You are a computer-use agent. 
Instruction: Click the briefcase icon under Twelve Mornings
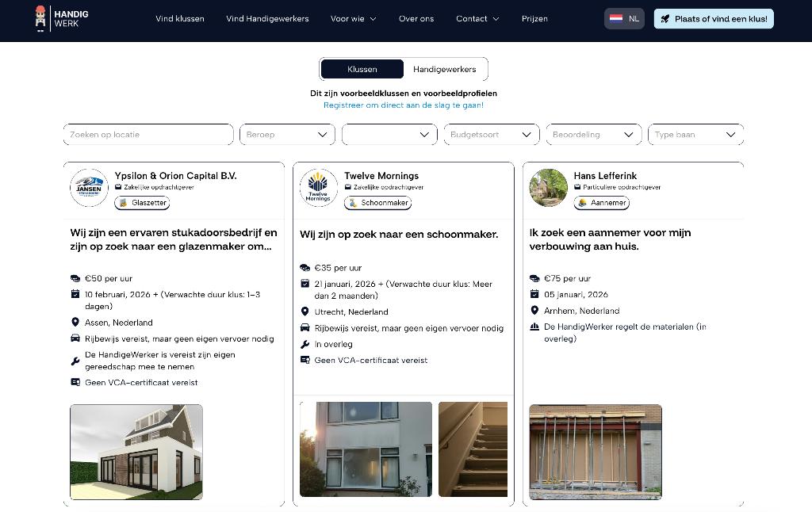350,187
